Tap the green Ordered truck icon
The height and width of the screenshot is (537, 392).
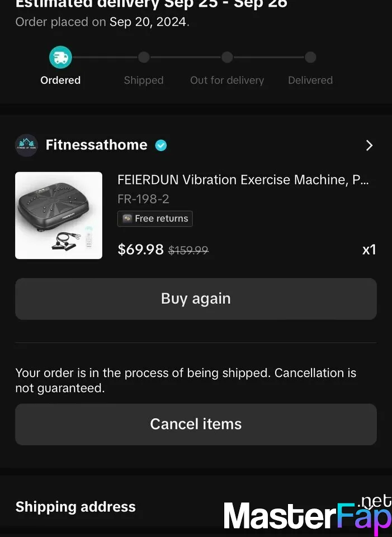coord(60,57)
